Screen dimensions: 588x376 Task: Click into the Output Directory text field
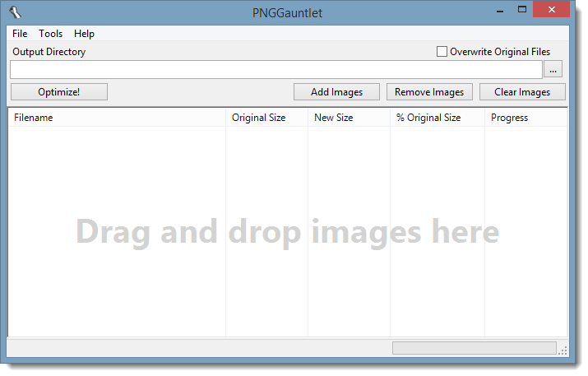pos(276,69)
